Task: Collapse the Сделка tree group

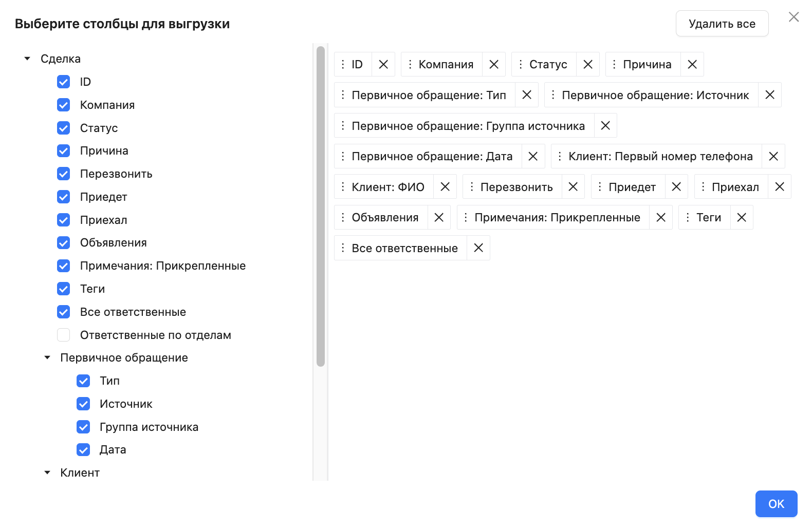Action: tap(27, 59)
